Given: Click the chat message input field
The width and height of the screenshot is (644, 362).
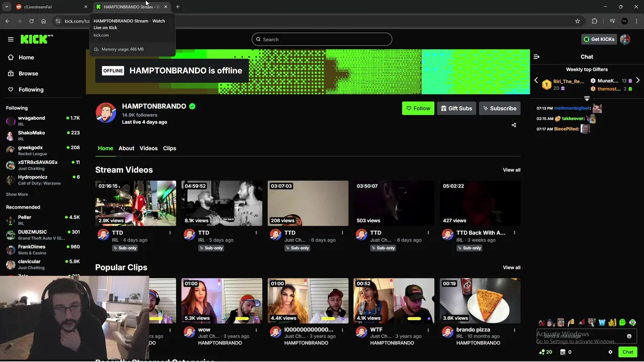Looking at the screenshot, I should pyautogui.click(x=586, y=336).
